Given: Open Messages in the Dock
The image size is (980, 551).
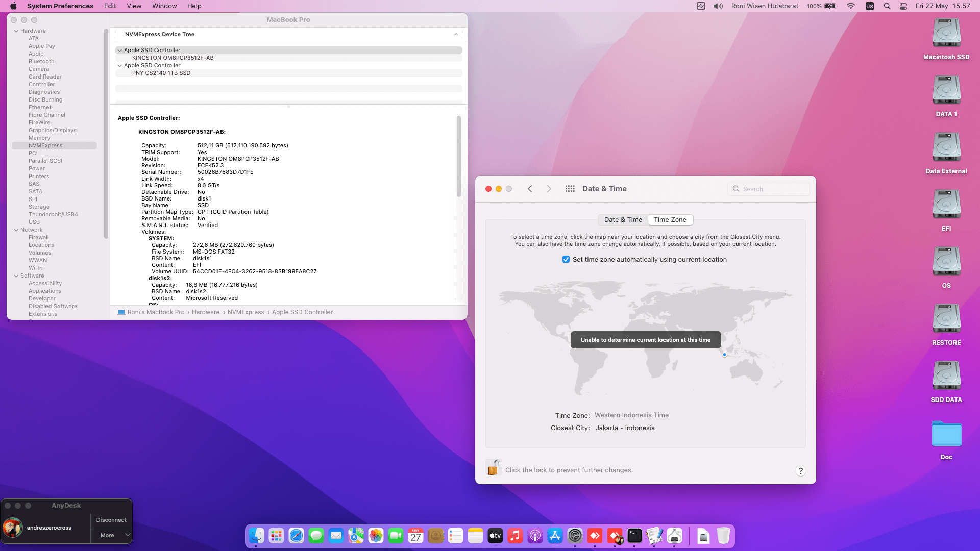Looking at the screenshot, I should click(x=316, y=536).
